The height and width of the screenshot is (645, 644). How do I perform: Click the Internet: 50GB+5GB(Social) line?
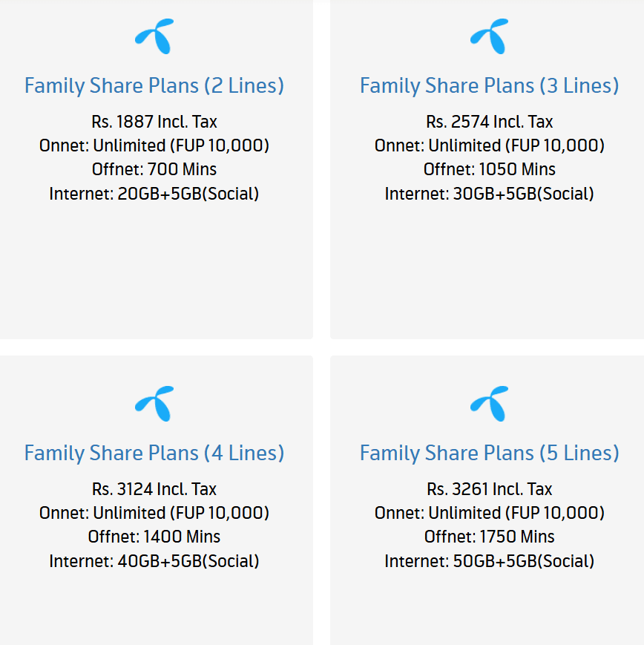click(x=490, y=561)
